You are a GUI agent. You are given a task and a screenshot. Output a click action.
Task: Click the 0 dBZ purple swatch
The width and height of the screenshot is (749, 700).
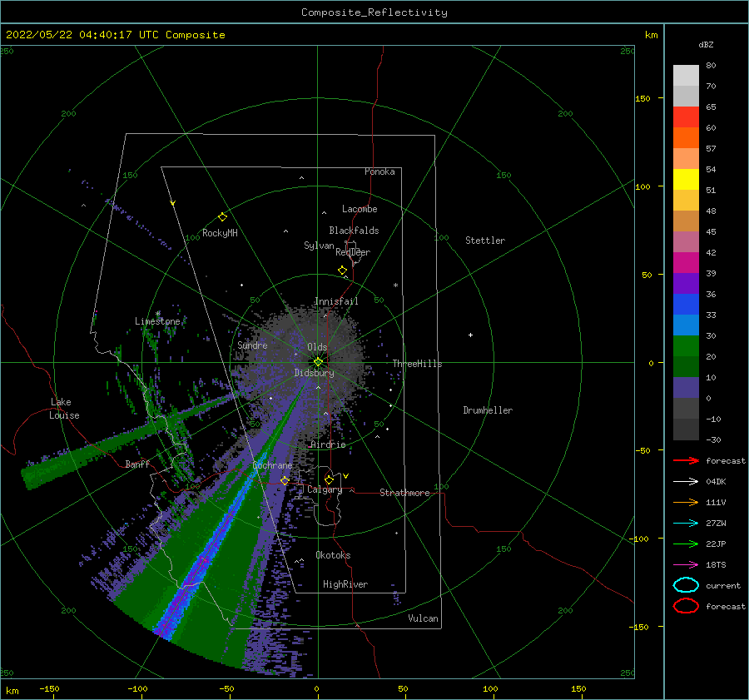click(x=686, y=388)
